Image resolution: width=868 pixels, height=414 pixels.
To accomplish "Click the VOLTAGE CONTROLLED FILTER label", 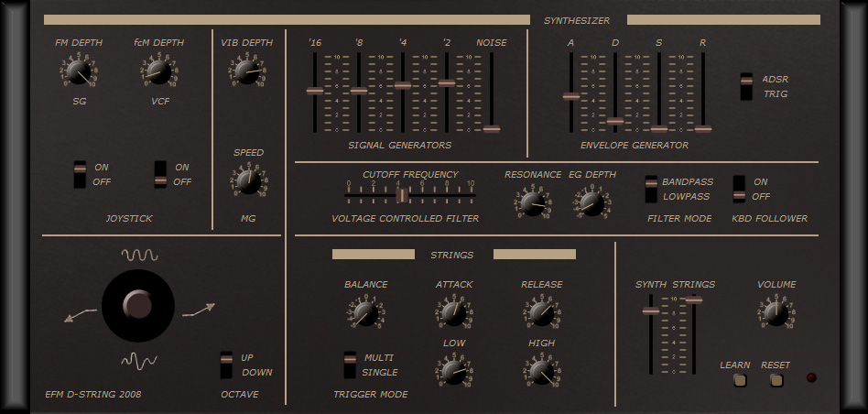I will pos(406,219).
